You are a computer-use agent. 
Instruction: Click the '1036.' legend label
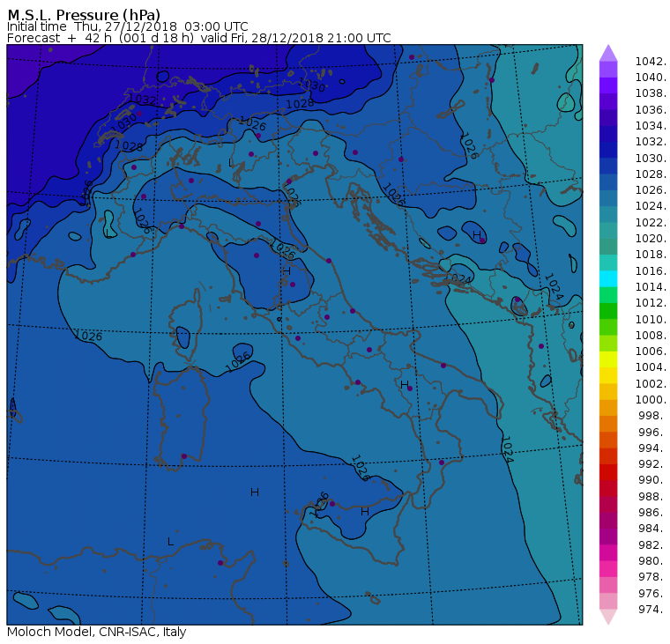[651, 110]
